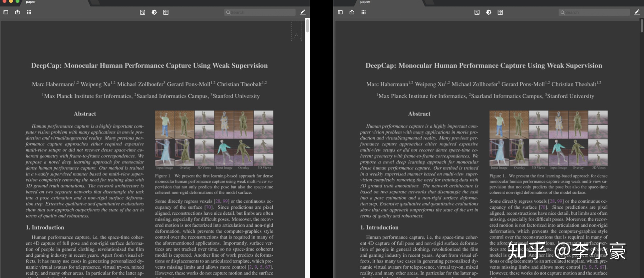
Task: Open the share menu in the right window
Action: 352,12
